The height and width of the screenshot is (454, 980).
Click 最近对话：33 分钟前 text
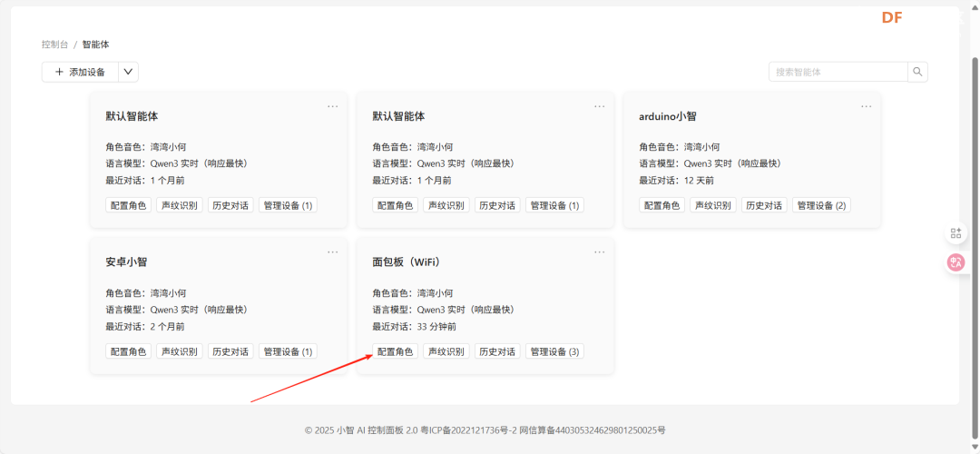point(415,327)
